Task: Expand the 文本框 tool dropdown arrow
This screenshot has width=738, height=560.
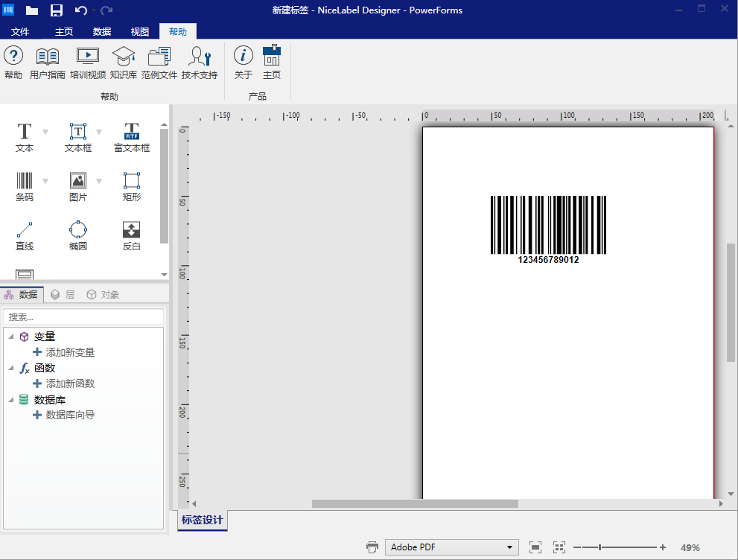Action: click(99, 132)
